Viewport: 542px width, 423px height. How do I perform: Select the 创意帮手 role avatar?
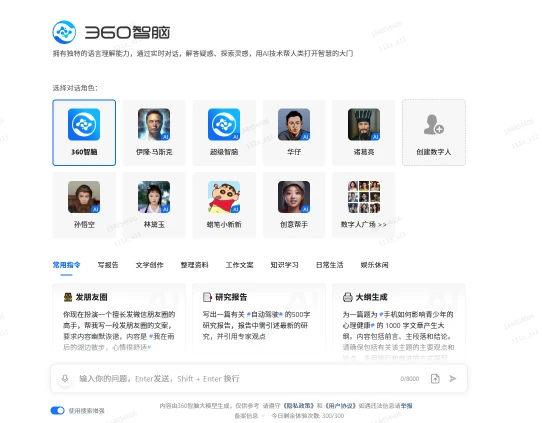tap(294, 197)
